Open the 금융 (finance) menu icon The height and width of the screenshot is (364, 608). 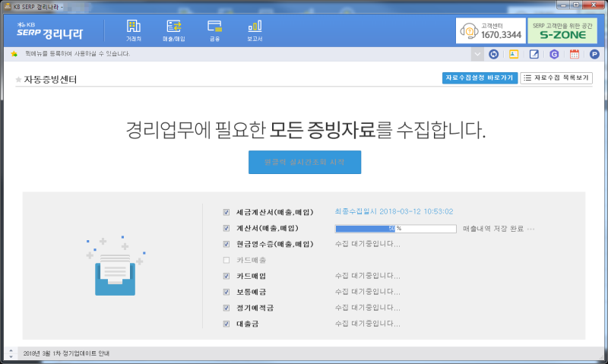pos(214,30)
